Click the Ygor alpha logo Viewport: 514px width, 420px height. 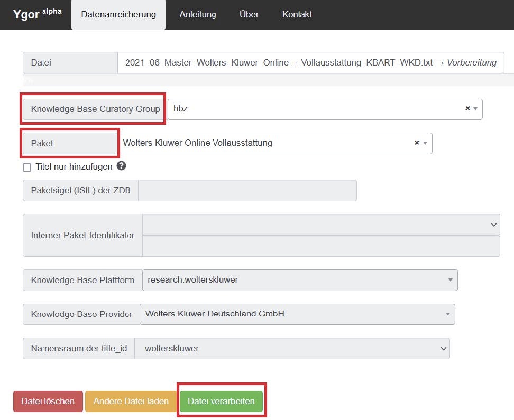(36, 14)
